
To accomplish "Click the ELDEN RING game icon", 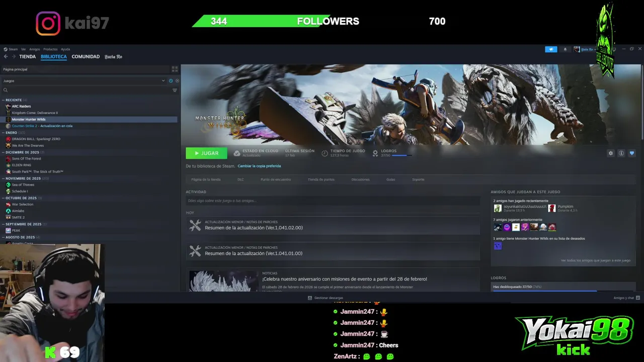I will 8,165.
